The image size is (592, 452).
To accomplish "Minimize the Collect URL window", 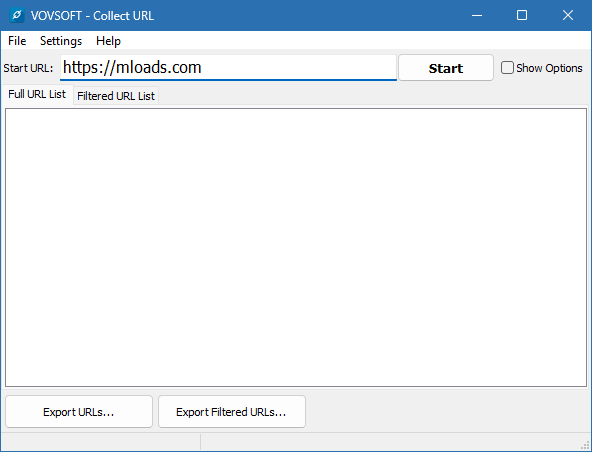I will tap(477, 15).
